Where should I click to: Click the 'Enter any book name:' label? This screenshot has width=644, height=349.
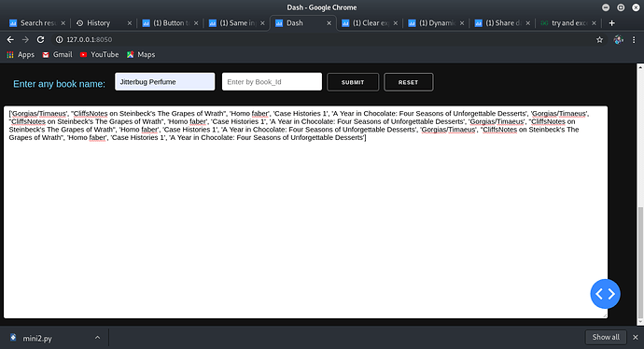pyautogui.click(x=59, y=84)
